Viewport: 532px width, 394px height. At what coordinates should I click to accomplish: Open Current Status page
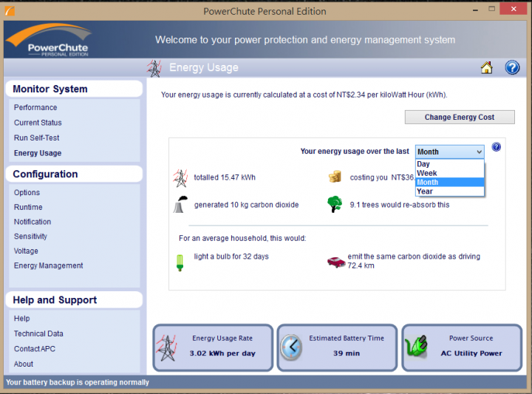coord(38,123)
